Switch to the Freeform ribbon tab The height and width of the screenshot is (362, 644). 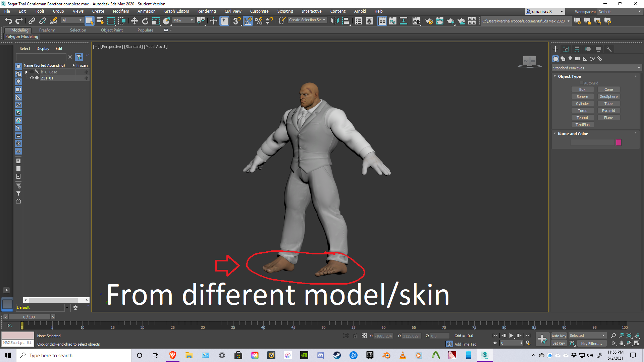47,30
